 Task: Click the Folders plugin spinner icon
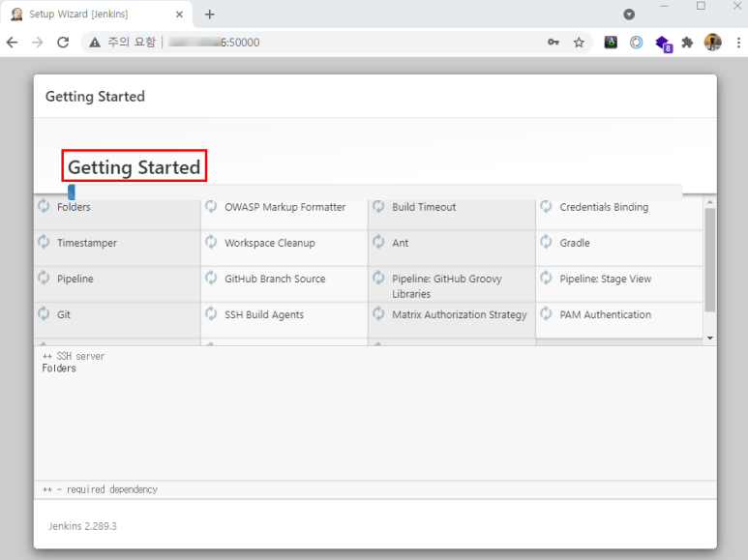tap(44, 206)
